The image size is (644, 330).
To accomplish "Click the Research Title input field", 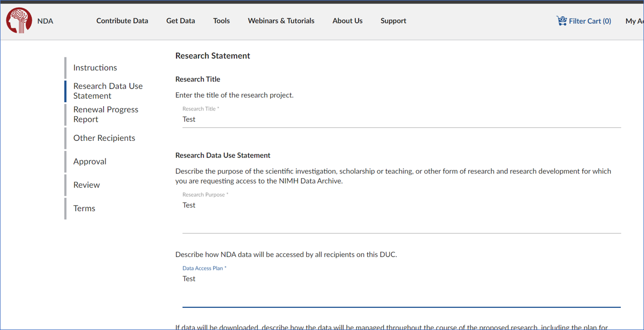I will pyautogui.click(x=401, y=119).
